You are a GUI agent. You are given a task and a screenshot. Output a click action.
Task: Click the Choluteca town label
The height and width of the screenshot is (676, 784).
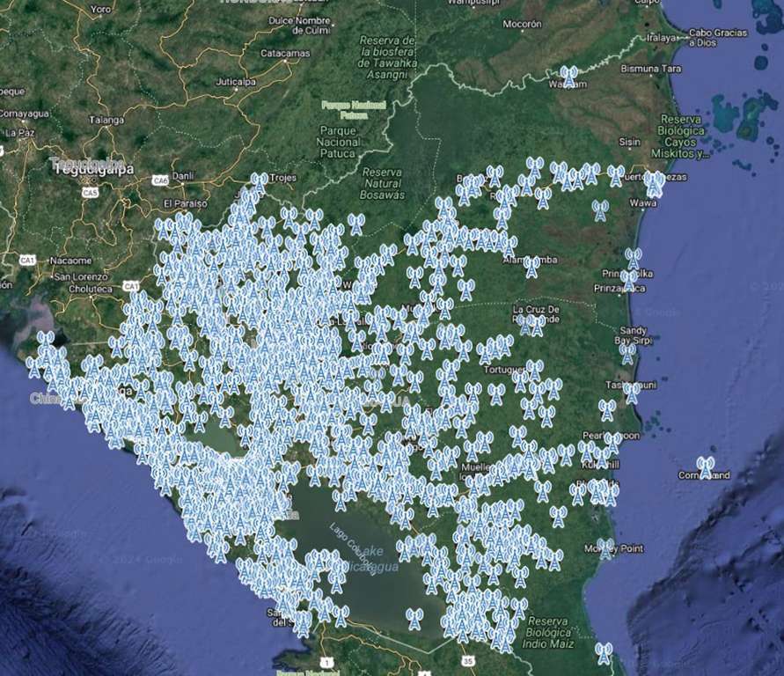[x=90, y=289]
